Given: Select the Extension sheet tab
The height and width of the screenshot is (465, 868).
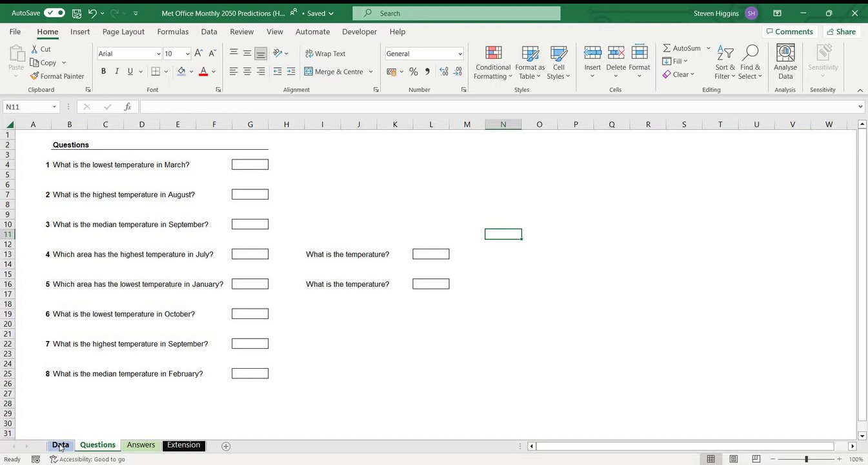Looking at the screenshot, I should coord(184,445).
